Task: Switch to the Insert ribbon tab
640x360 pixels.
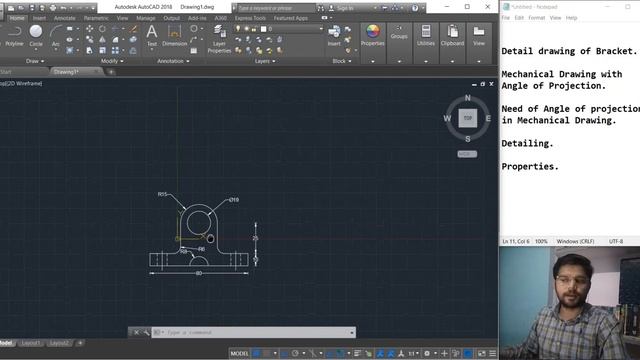Action: (39, 18)
